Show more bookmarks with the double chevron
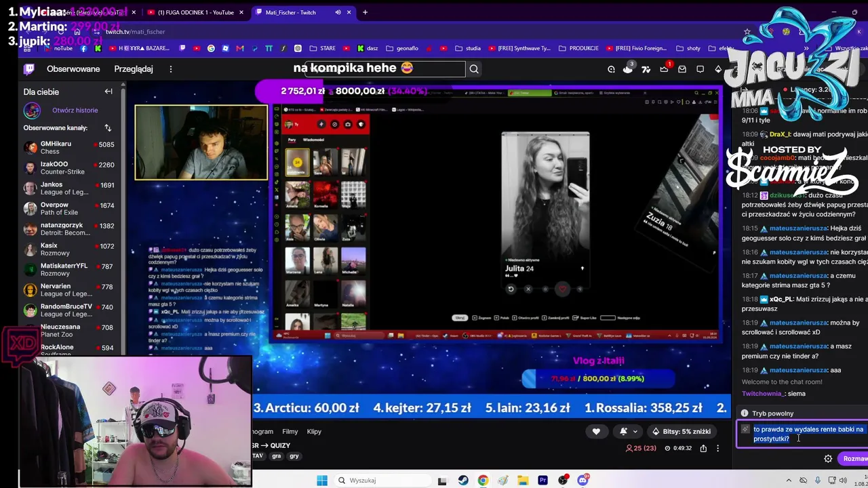Viewport: 868px width, 488px height. pyautogui.click(x=807, y=49)
